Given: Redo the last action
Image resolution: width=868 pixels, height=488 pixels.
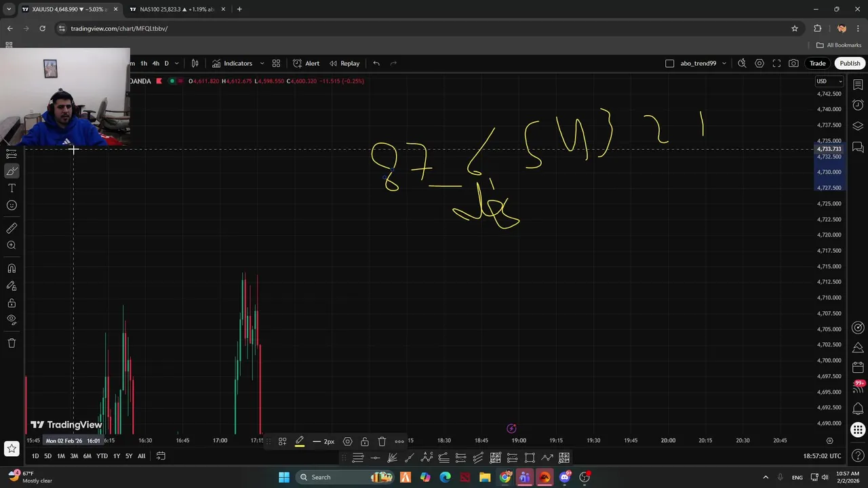Looking at the screenshot, I should click(x=393, y=63).
